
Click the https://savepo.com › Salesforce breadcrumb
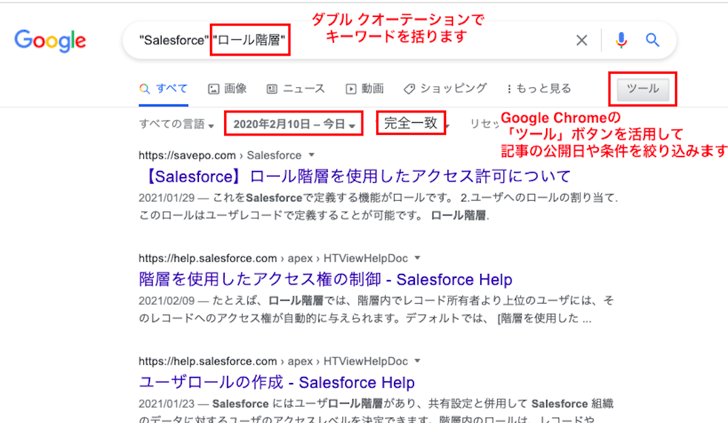click(220, 155)
